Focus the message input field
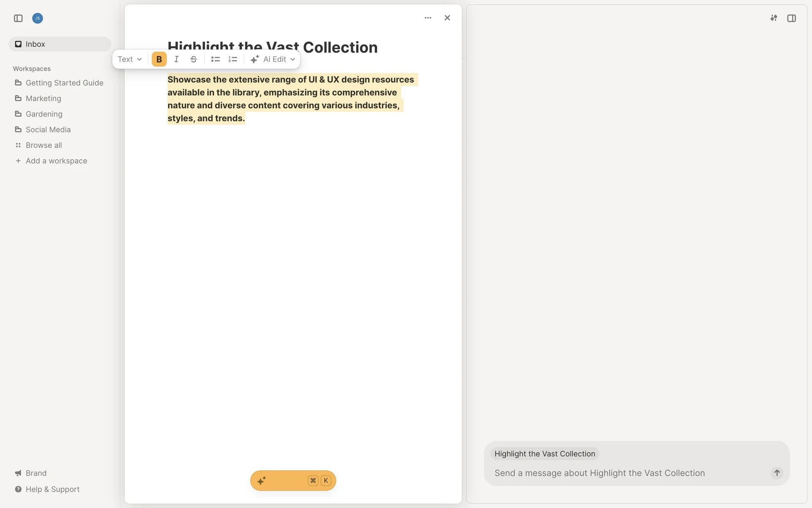This screenshot has width=812, height=508. (626, 473)
